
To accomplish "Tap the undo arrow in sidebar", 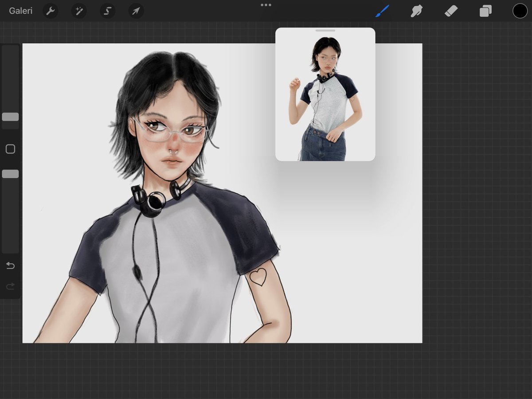I will tap(10, 266).
